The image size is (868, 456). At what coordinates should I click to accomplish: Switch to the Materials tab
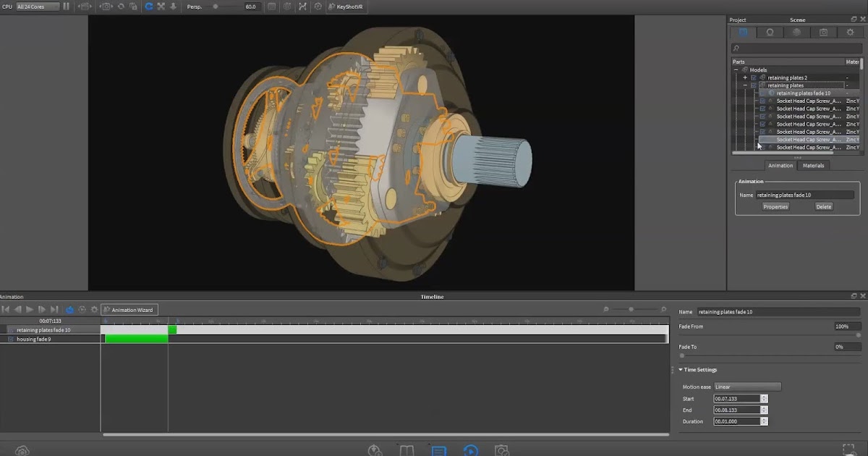813,166
